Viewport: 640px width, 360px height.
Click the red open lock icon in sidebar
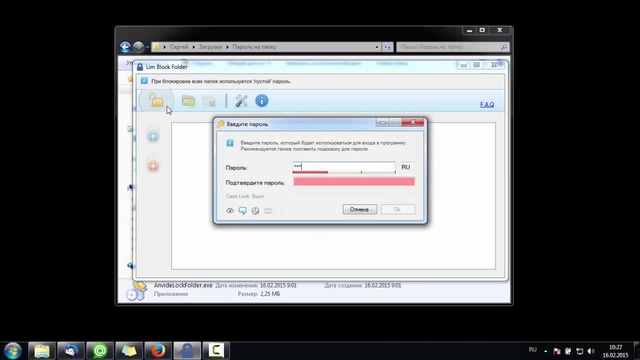[x=153, y=164]
